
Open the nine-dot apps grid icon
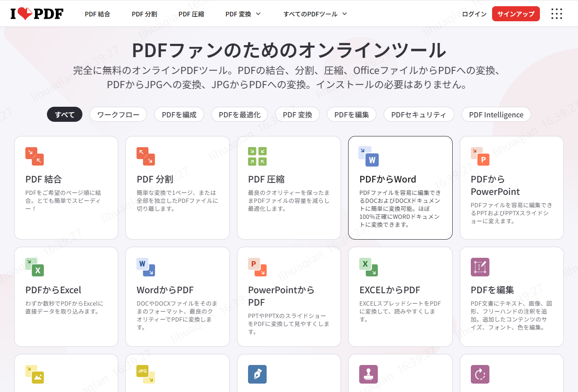point(556,14)
